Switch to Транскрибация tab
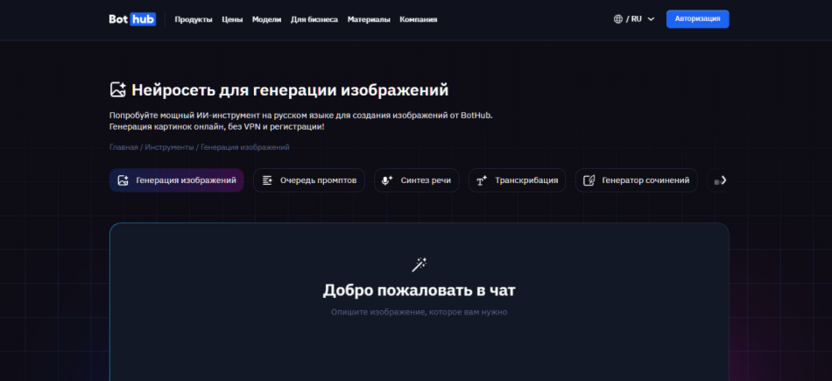The image size is (832, 381). tap(517, 180)
